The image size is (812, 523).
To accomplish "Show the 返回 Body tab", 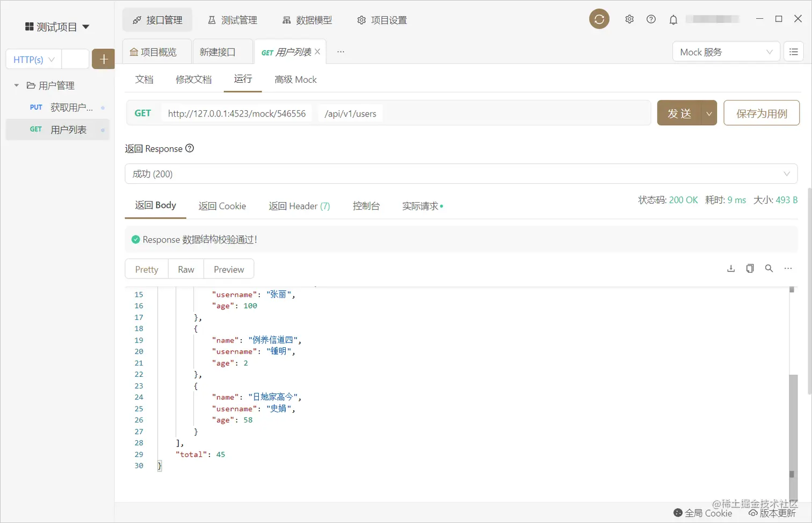I will tap(156, 205).
